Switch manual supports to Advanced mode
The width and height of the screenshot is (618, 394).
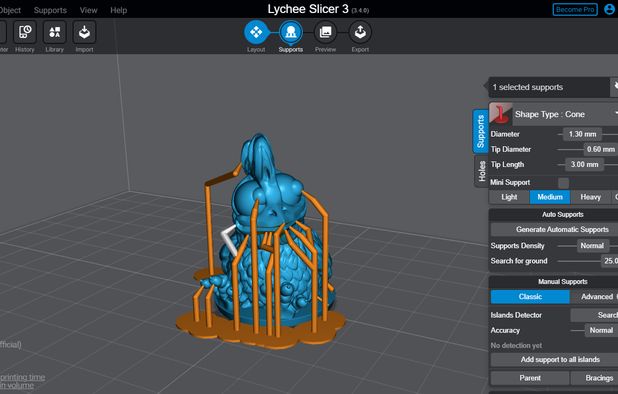coord(595,297)
